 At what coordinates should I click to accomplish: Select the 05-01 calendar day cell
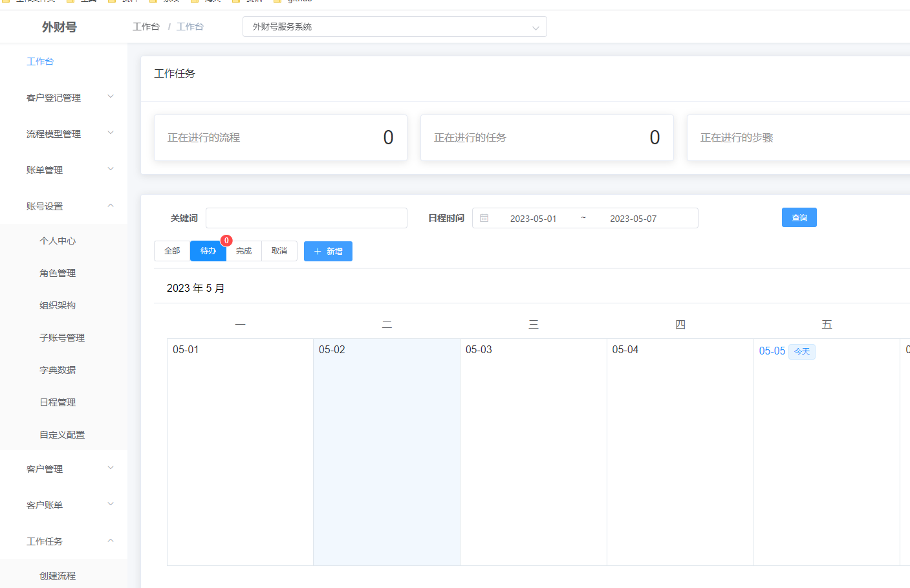[240, 452]
